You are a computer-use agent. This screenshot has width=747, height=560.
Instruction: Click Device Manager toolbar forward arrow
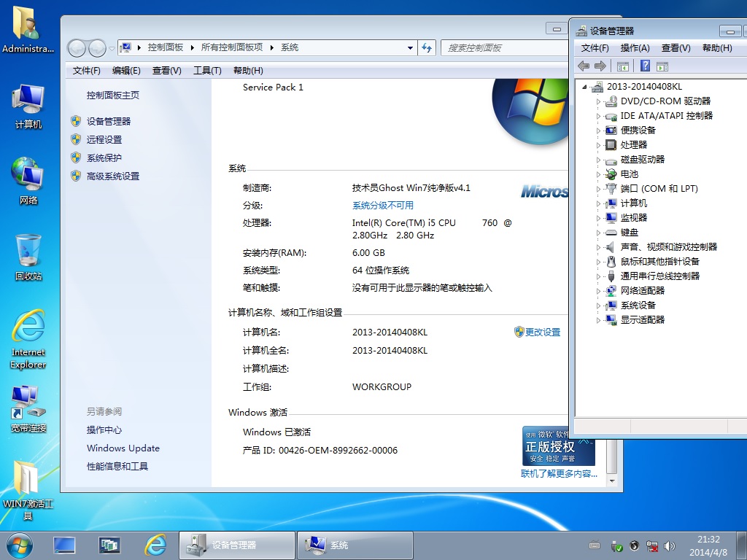pos(600,66)
